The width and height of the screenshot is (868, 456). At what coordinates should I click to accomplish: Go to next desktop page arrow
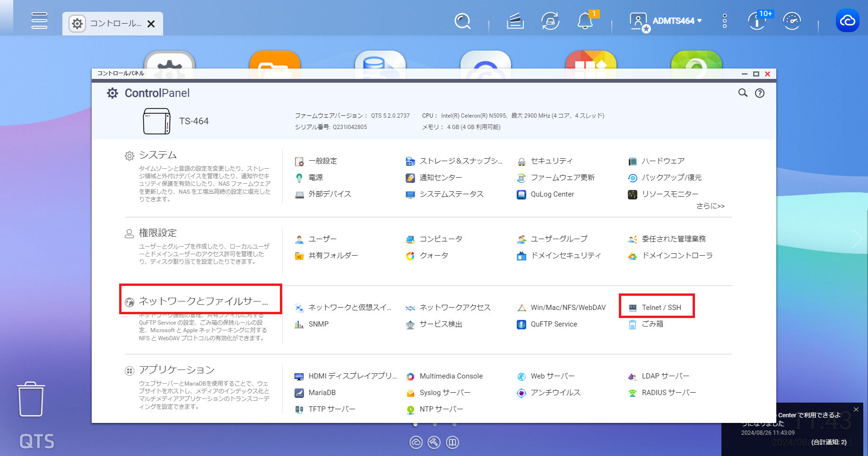[857, 239]
